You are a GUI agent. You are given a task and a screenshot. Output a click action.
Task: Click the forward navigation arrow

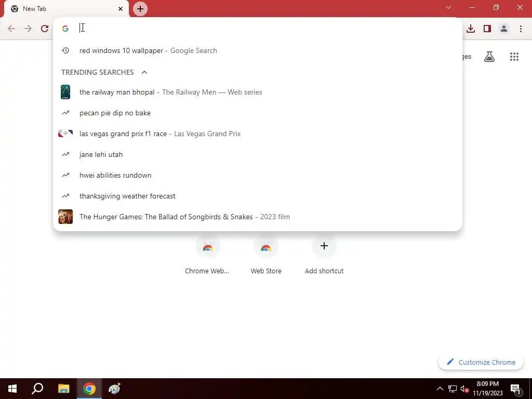28,29
